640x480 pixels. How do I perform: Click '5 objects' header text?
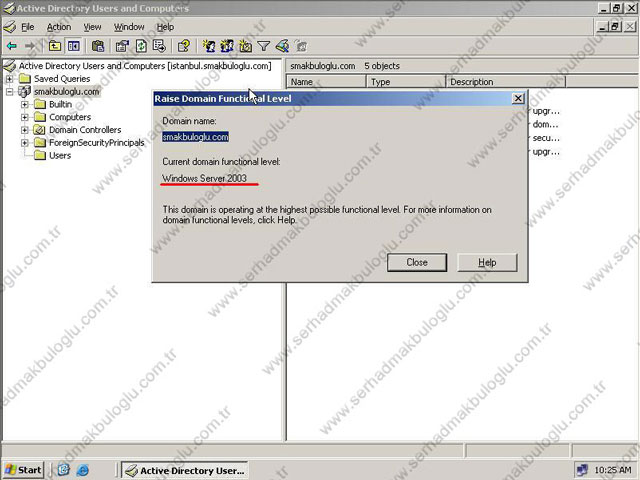coord(382,66)
